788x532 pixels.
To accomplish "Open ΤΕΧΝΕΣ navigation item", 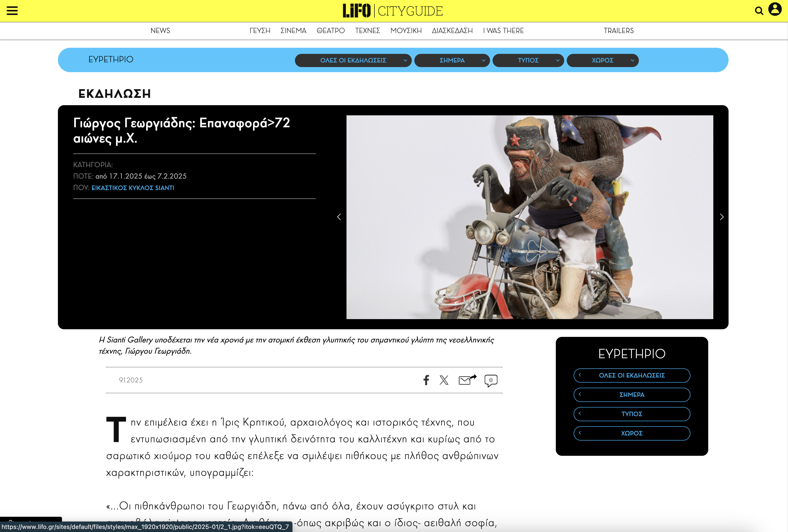I will (368, 31).
